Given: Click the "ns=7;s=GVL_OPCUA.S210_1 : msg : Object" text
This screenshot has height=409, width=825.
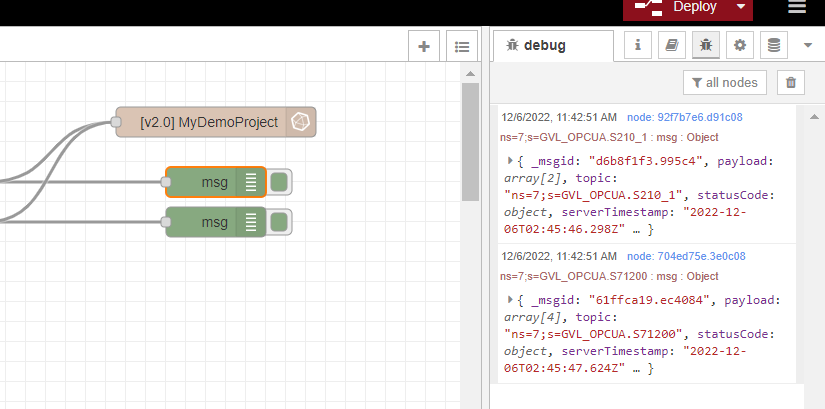Looking at the screenshot, I should (609, 137).
